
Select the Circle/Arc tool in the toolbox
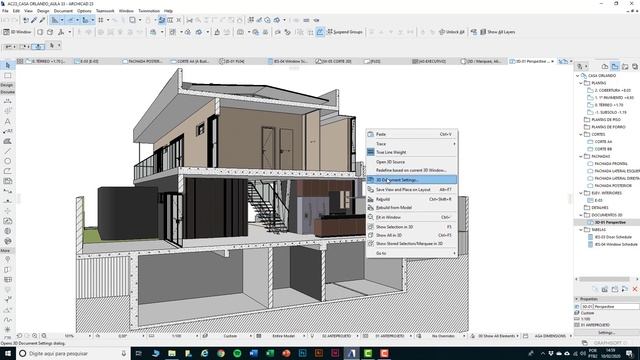tap(7, 161)
